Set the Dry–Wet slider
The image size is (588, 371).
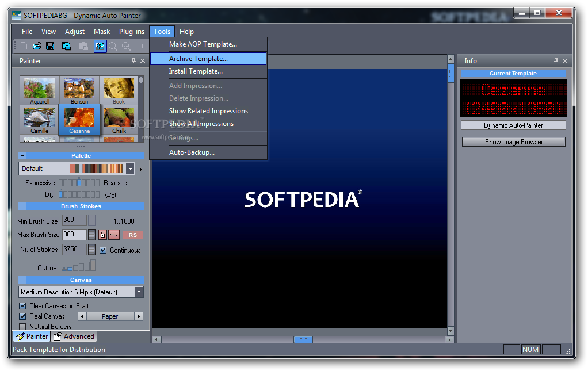(79, 194)
